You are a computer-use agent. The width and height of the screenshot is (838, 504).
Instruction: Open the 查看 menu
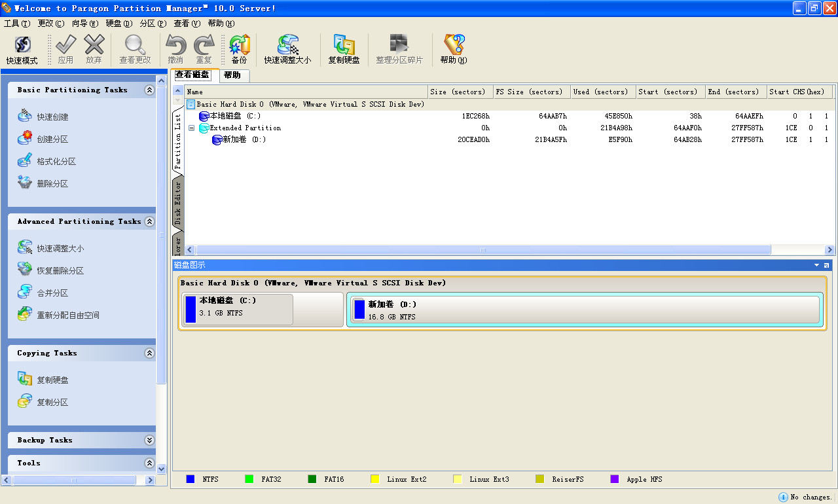click(187, 24)
